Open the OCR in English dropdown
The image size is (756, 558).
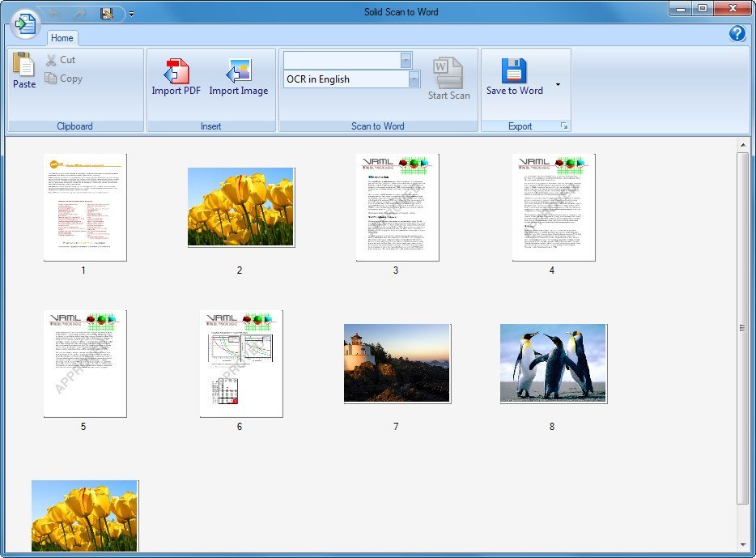pyautogui.click(x=413, y=79)
